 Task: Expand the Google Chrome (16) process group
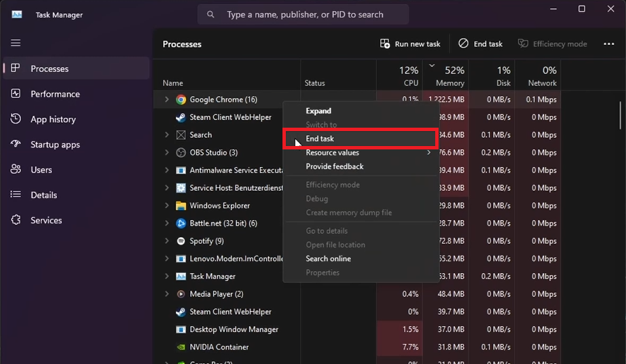tap(167, 99)
